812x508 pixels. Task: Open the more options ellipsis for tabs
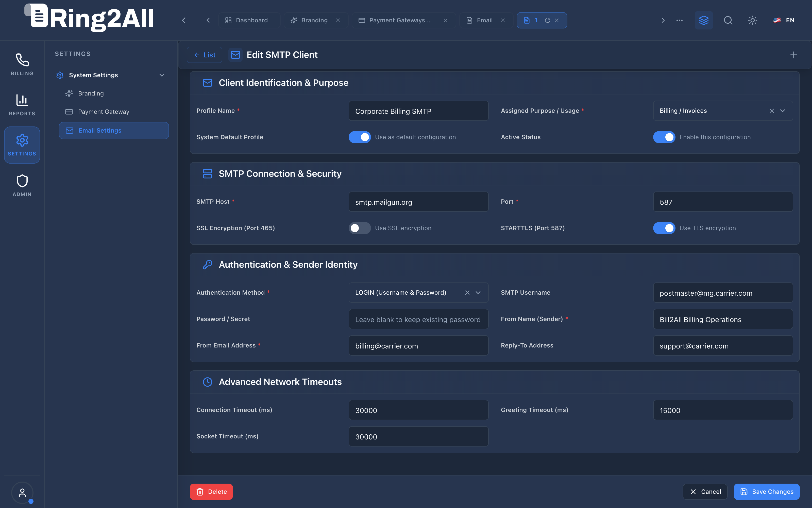679,20
